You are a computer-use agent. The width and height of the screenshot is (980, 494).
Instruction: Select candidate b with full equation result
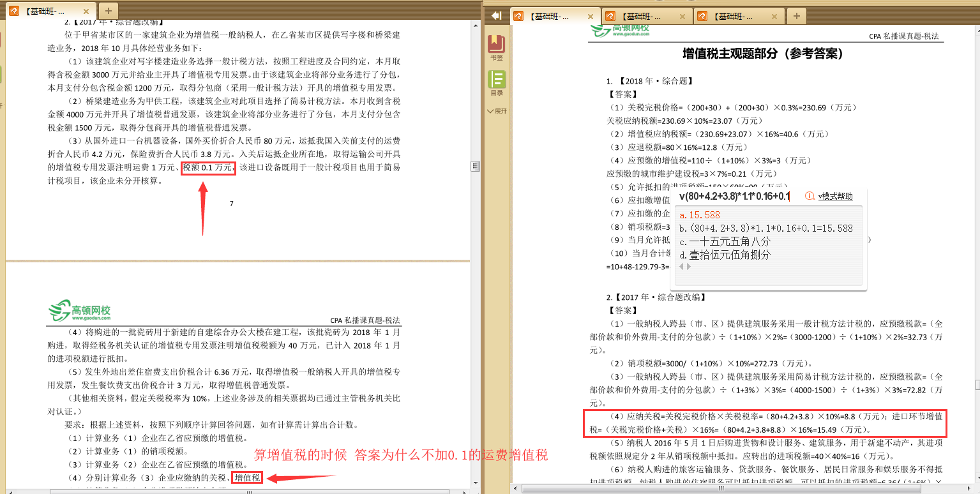click(766, 228)
